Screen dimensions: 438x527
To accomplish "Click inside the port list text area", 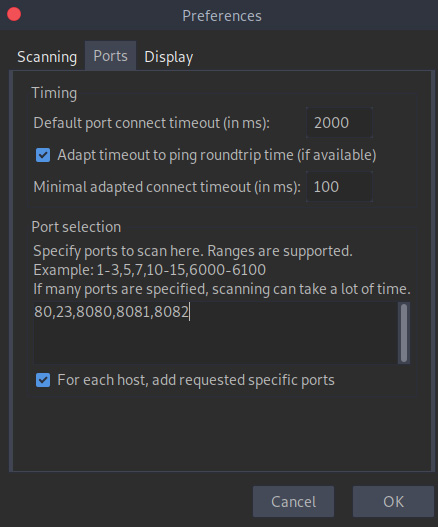I will (215, 332).
